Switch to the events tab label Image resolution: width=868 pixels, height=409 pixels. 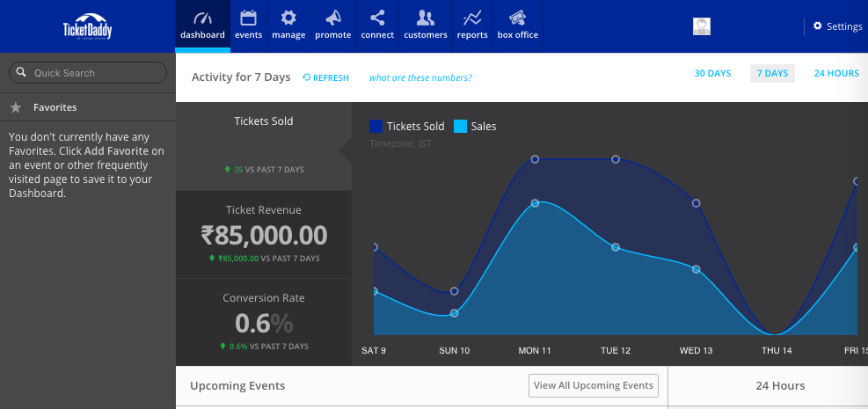249,35
